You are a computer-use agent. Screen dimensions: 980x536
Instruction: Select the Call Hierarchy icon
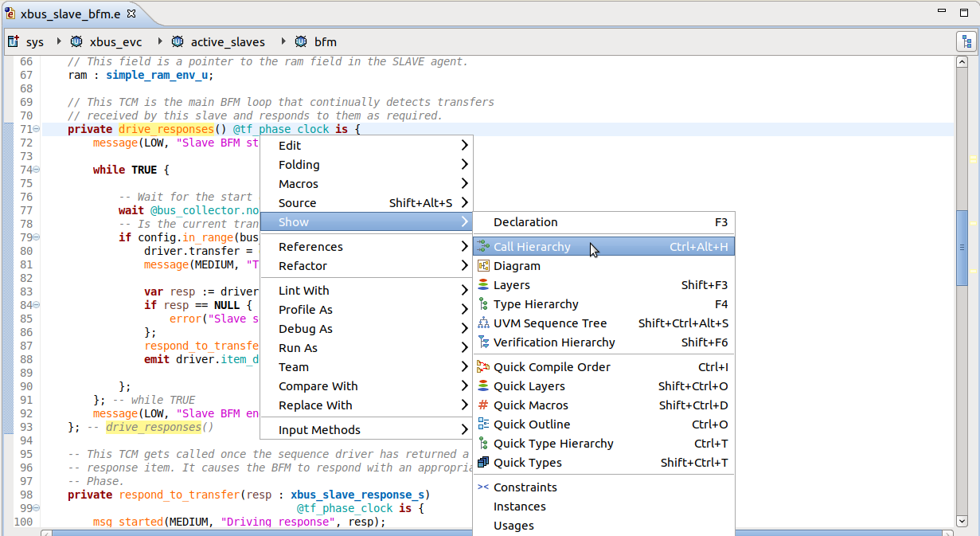(x=483, y=247)
